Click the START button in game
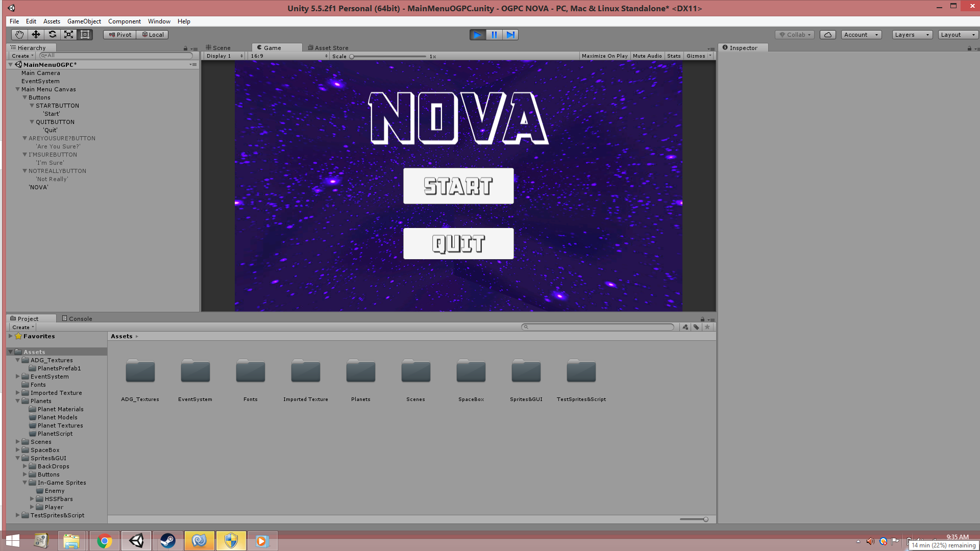This screenshot has height=551, width=980. (458, 186)
